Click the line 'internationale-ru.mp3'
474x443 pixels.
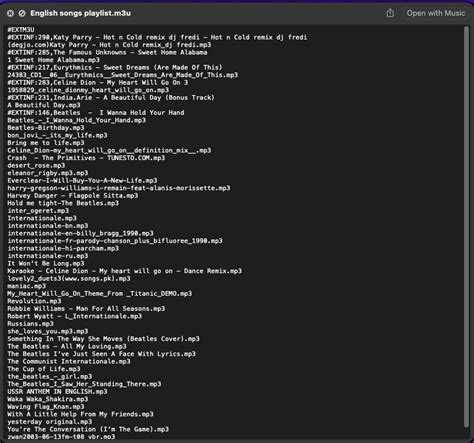(x=48, y=256)
